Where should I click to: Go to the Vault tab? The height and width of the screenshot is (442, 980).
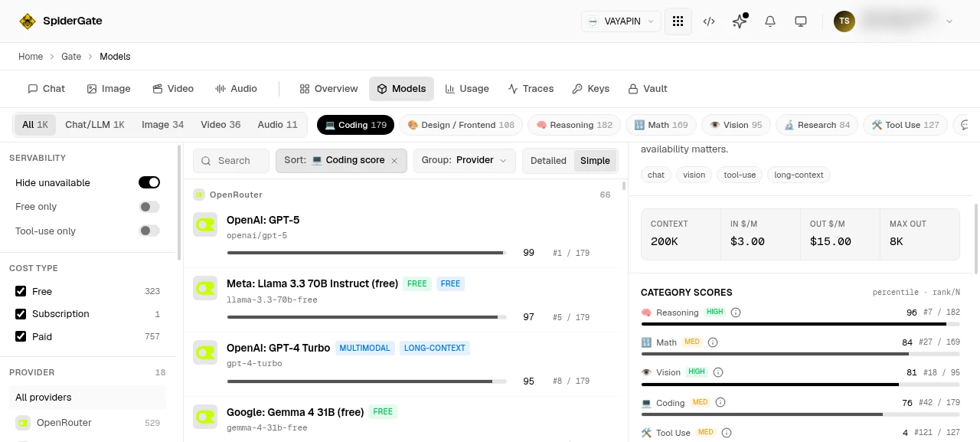click(x=648, y=89)
